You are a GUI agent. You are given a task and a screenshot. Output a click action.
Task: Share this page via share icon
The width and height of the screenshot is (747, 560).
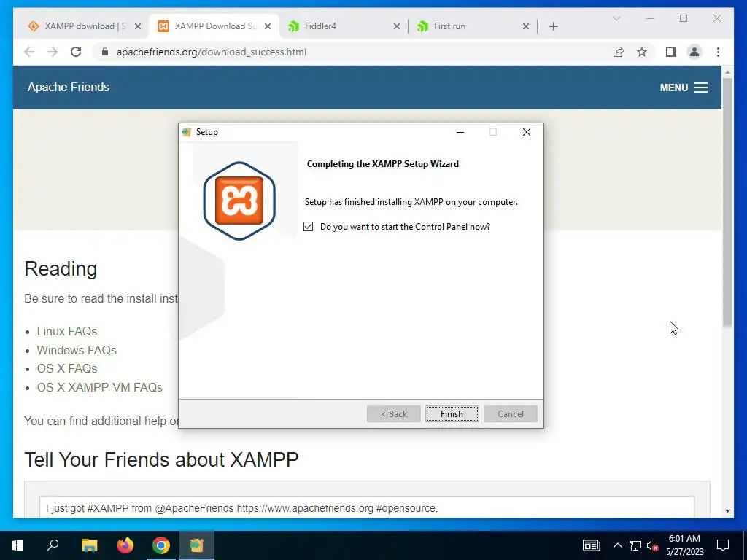point(619,52)
